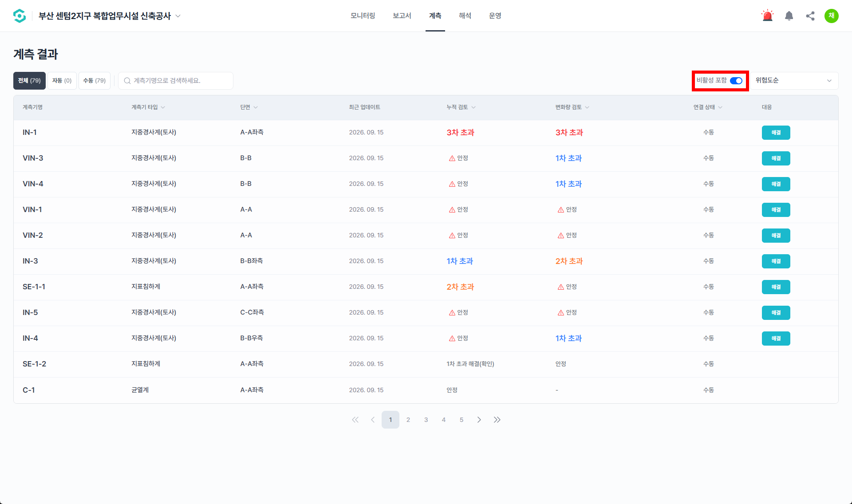Click 해결 button for IN-4
852x504 pixels.
776,339
